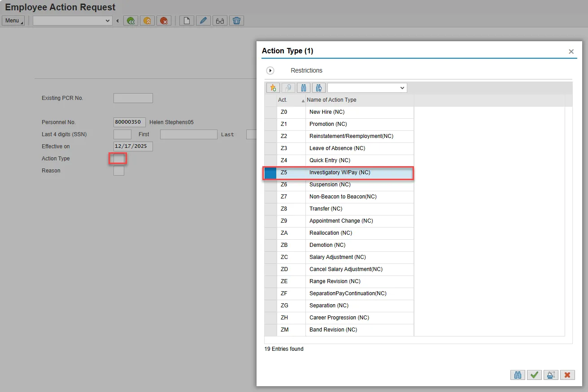Click the Existing PCR No. input field
The image size is (588, 392).
pyautogui.click(x=133, y=98)
